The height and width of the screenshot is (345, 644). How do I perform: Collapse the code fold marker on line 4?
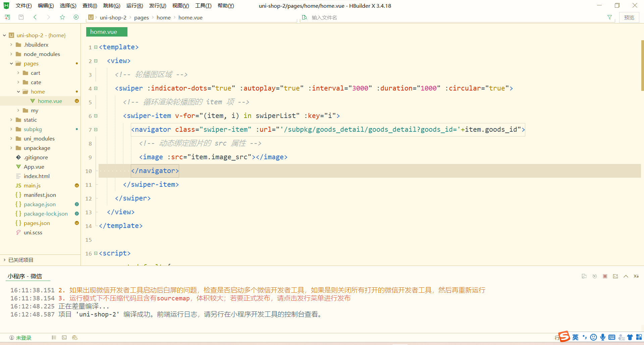point(95,89)
